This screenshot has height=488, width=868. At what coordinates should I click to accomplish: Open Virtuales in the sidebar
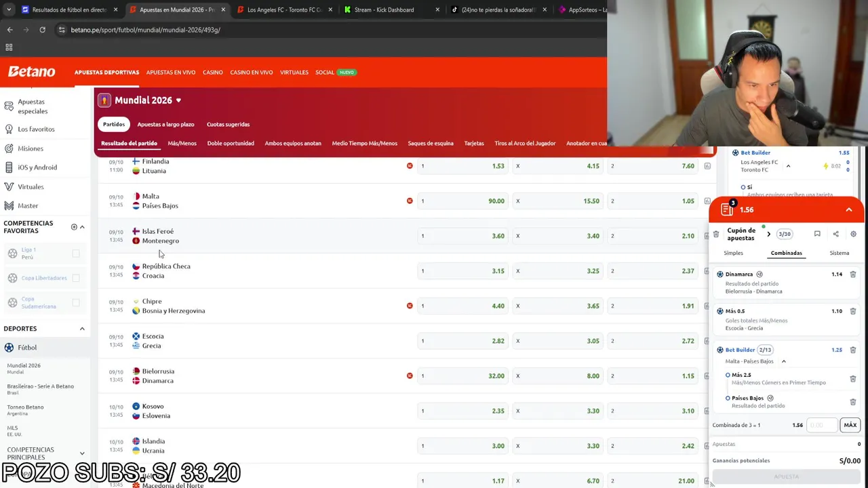(x=31, y=186)
